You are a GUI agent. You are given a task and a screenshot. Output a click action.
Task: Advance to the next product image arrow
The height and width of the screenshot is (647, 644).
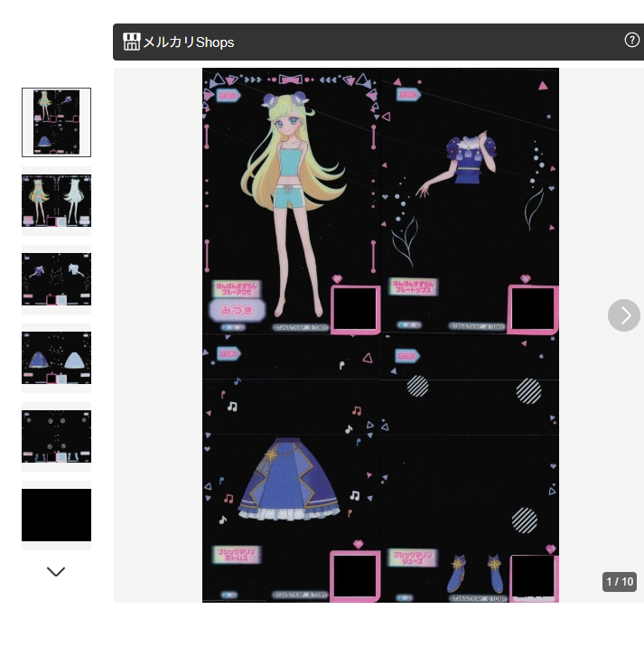(x=623, y=315)
